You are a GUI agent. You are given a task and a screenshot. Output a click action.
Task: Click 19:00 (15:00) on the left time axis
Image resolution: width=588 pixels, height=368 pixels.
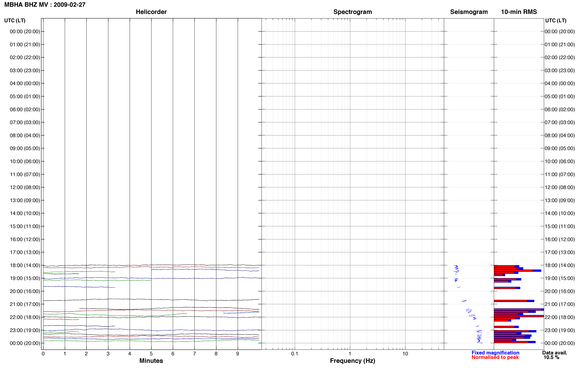(x=25, y=278)
